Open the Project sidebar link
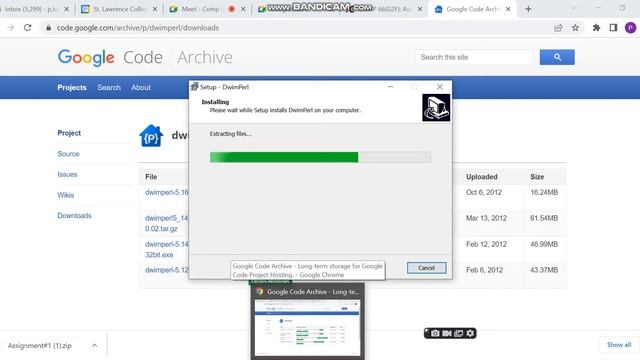The image size is (640, 360). 69,133
